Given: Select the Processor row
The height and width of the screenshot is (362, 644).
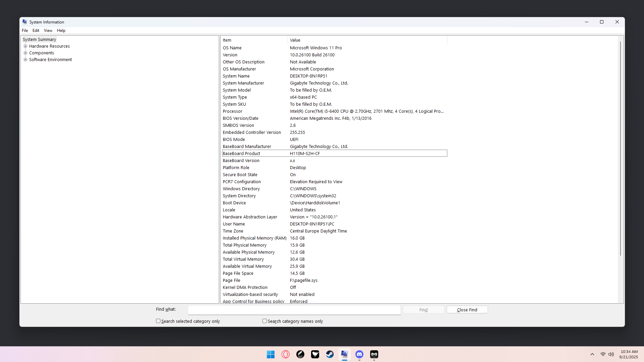Looking at the screenshot, I should [x=335, y=111].
